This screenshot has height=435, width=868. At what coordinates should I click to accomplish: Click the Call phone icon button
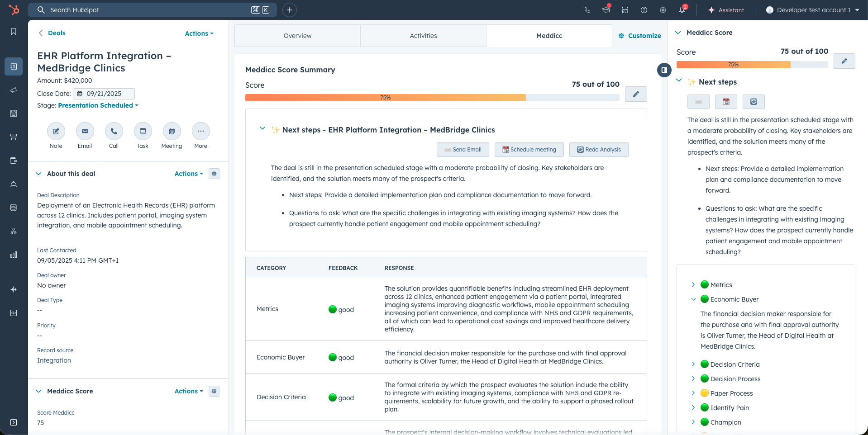click(x=114, y=132)
